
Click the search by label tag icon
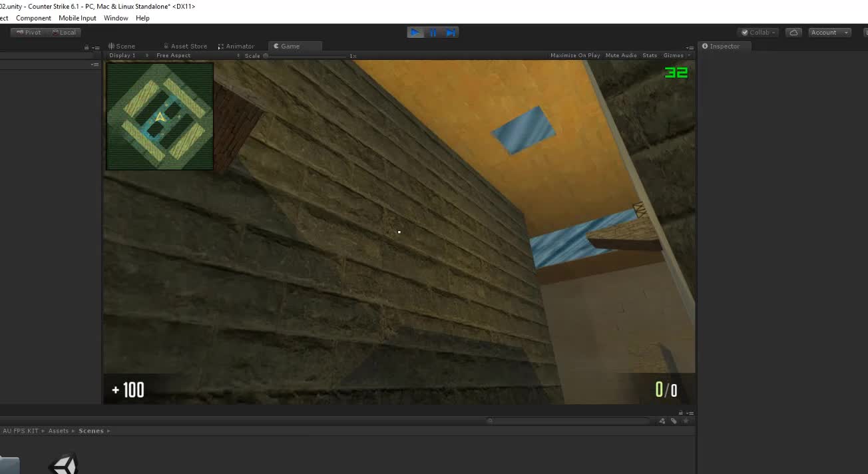[674, 421]
